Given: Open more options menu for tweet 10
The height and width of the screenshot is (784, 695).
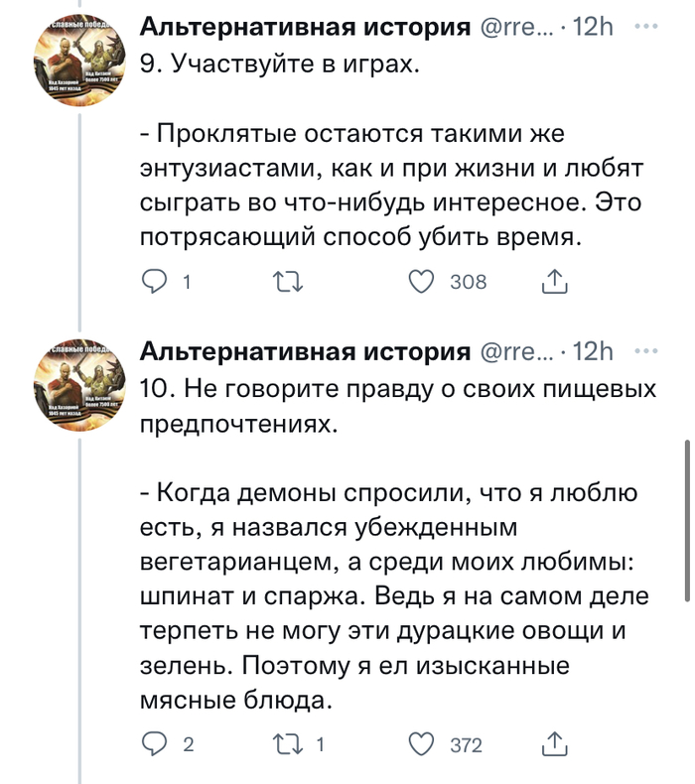Looking at the screenshot, I should click(x=645, y=350).
